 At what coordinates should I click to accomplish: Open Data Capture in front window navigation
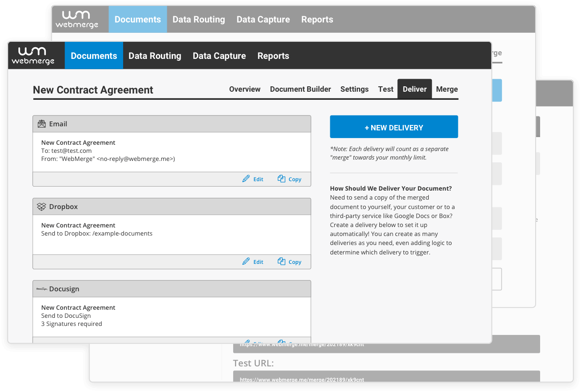point(219,56)
